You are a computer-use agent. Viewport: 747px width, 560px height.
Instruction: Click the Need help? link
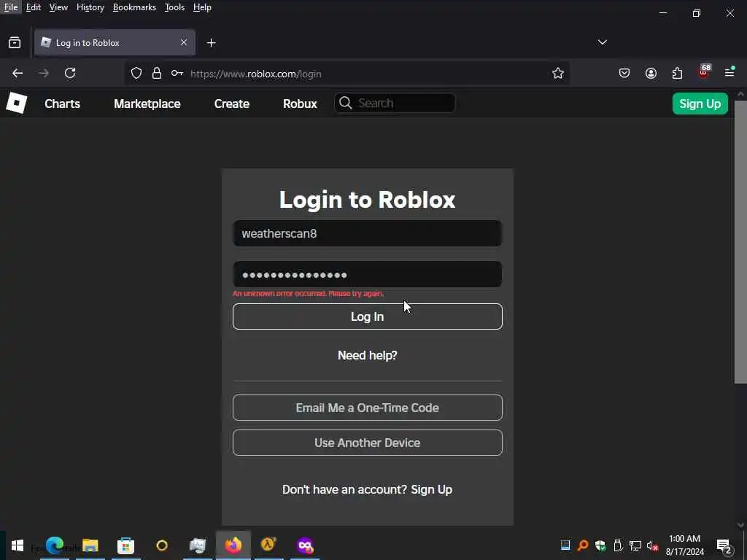click(x=368, y=355)
